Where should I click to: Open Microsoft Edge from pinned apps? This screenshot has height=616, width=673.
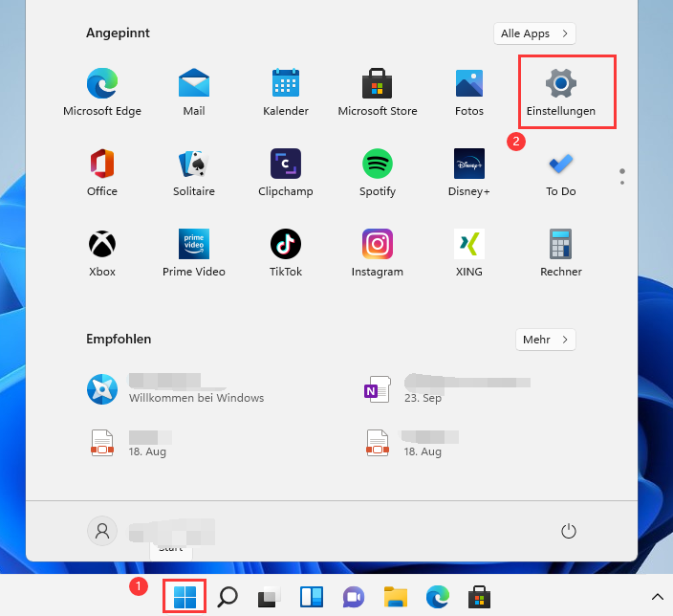click(x=102, y=92)
